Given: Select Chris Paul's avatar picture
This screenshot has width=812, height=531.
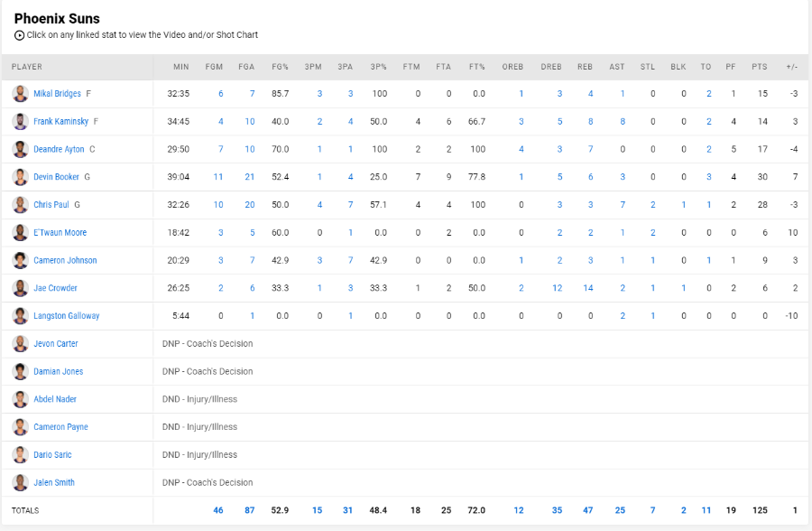Looking at the screenshot, I should coord(20,205).
